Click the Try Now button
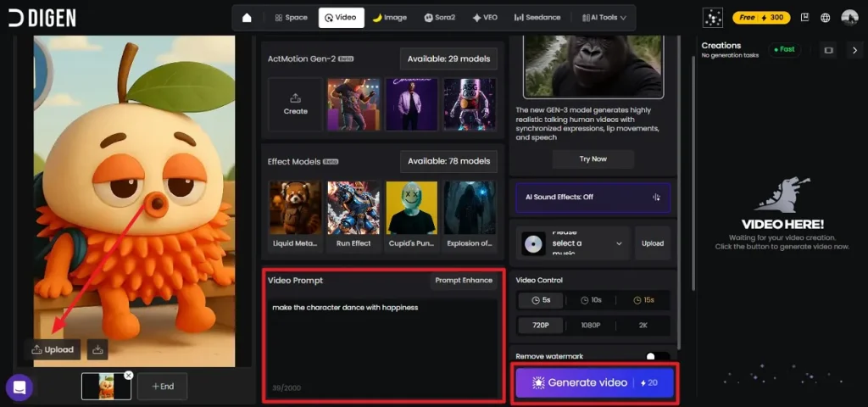The width and height of the screenshot is (868, 407). point(593,159)
